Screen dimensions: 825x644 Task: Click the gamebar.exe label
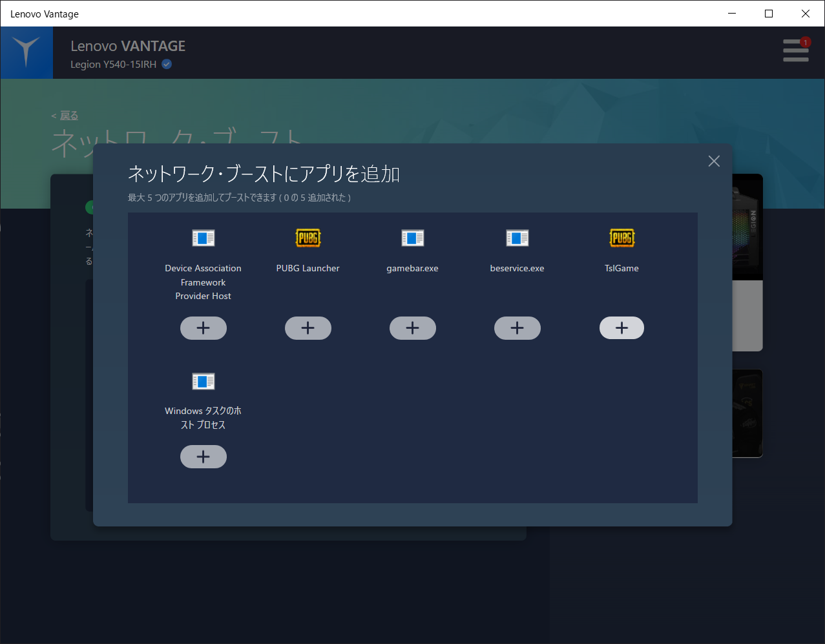(x=412, y=269)
